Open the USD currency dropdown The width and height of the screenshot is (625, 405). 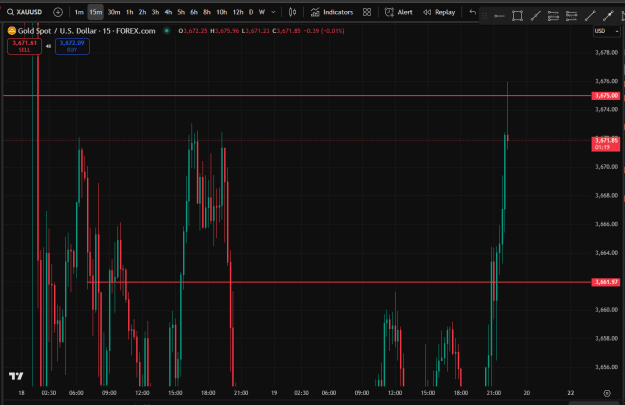pos(606,31)
